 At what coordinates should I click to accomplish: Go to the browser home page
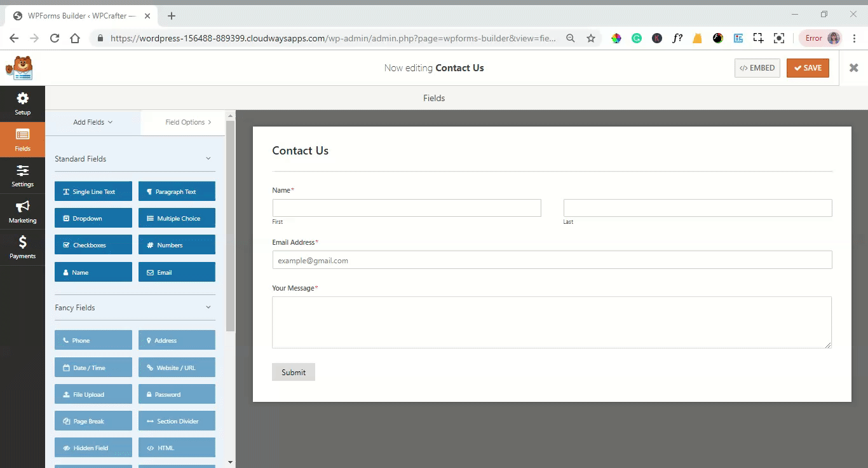pyautogui.click(x=75, y=38)
